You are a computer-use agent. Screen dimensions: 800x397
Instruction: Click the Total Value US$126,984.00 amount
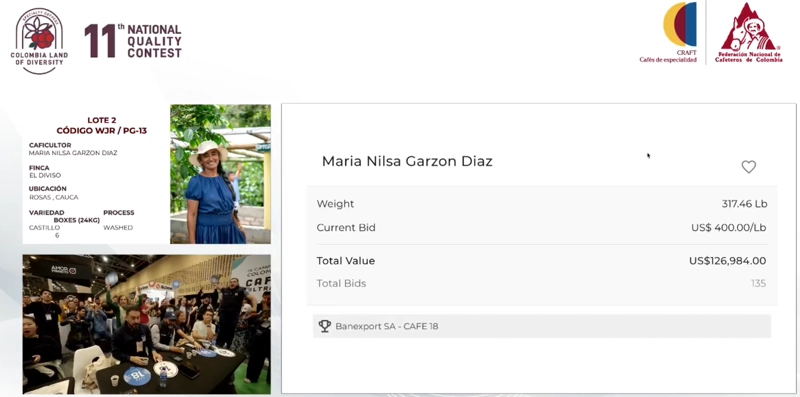point(727,261)
